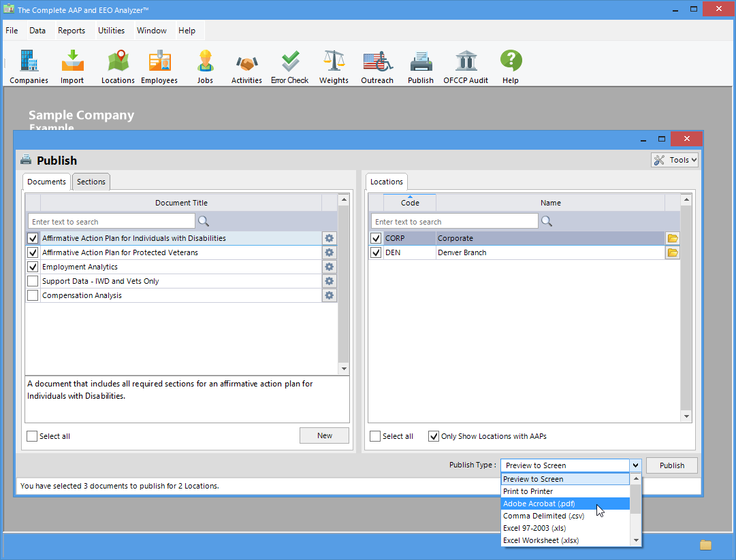Click the document search text field
Image resolution: width=736 pixels, height=560 pixels.
click(x=111, y=221)
